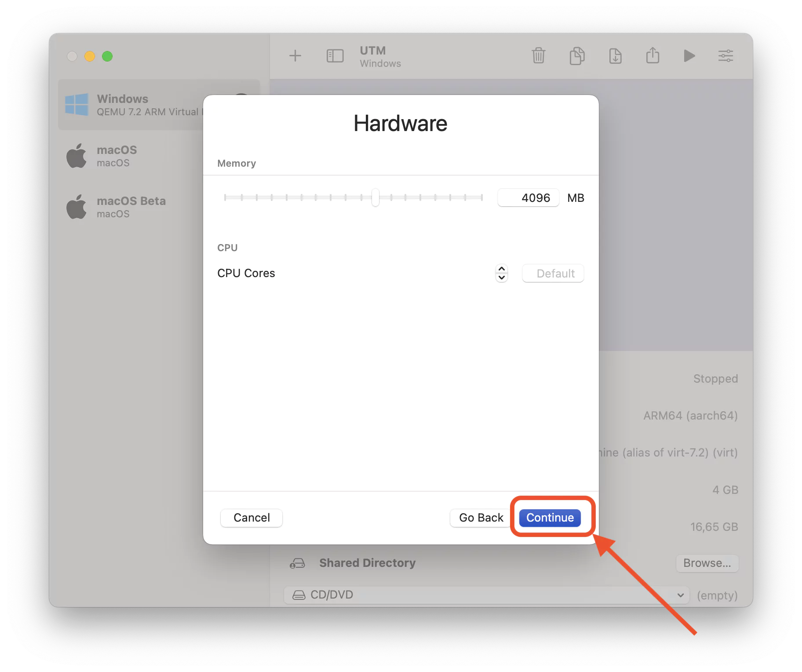
Task: Click the UTM Windows title text
Action: 380,56
